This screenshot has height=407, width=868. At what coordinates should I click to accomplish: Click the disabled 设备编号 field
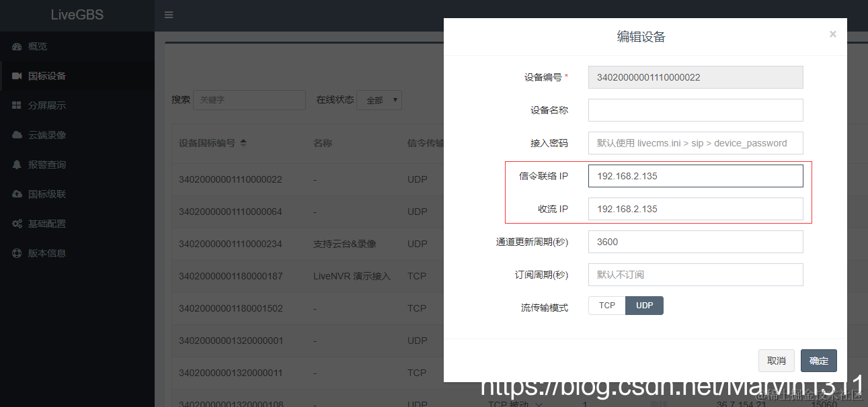point(696,77)
